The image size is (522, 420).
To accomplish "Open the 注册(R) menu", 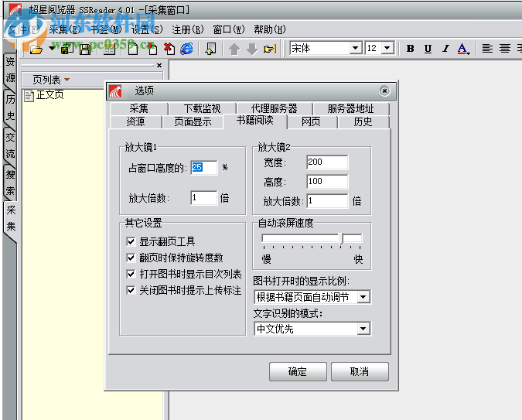I will (x=188, y=29).
